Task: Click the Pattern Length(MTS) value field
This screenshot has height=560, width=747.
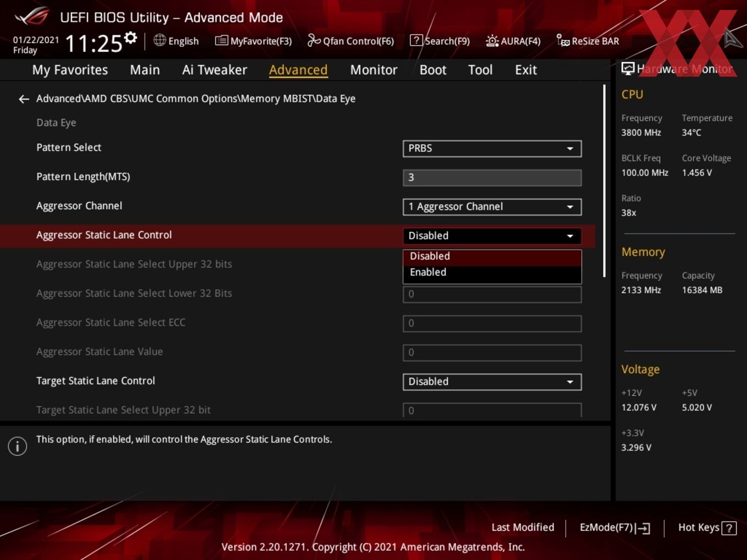Action: (492, 177)
